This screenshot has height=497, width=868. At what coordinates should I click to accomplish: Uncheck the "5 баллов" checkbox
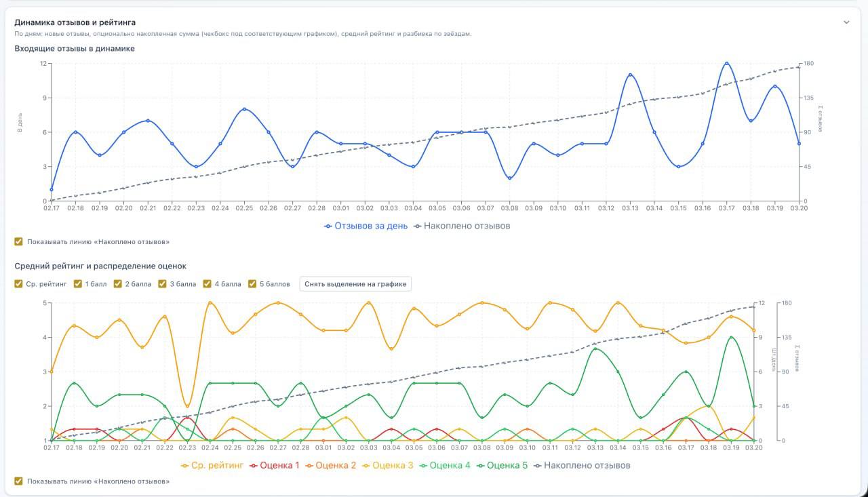coord(252,284)
